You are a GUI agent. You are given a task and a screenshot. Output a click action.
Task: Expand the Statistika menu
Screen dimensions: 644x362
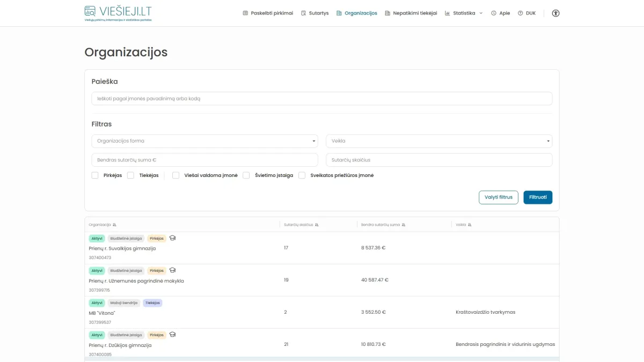point(464,13)
